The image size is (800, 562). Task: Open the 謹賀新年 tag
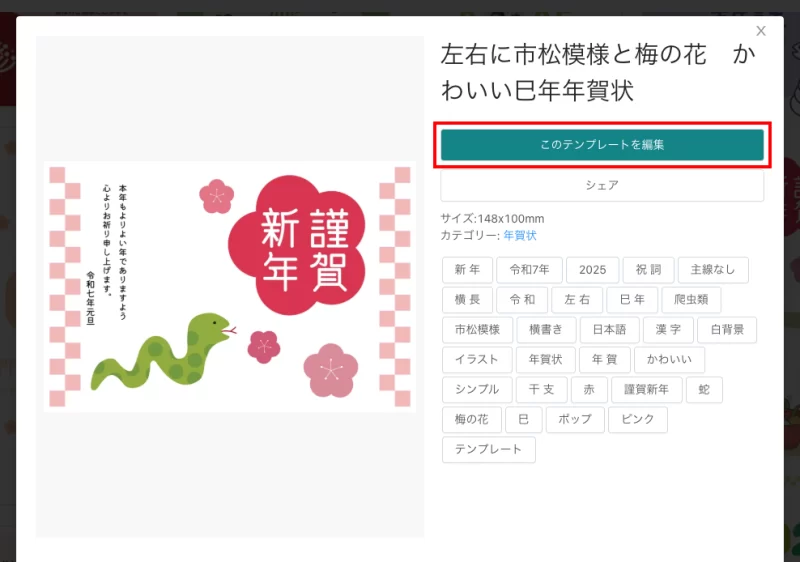tap(646, 390)
